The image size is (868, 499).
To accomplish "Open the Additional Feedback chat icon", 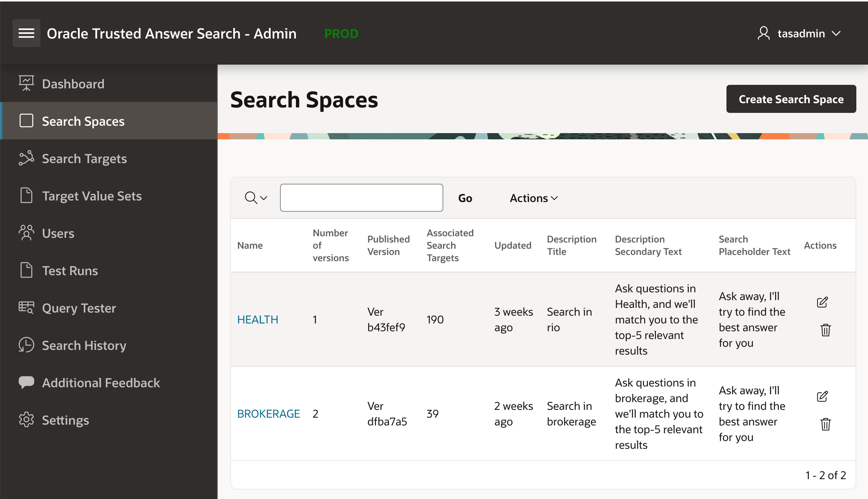I will click(26, 382).
